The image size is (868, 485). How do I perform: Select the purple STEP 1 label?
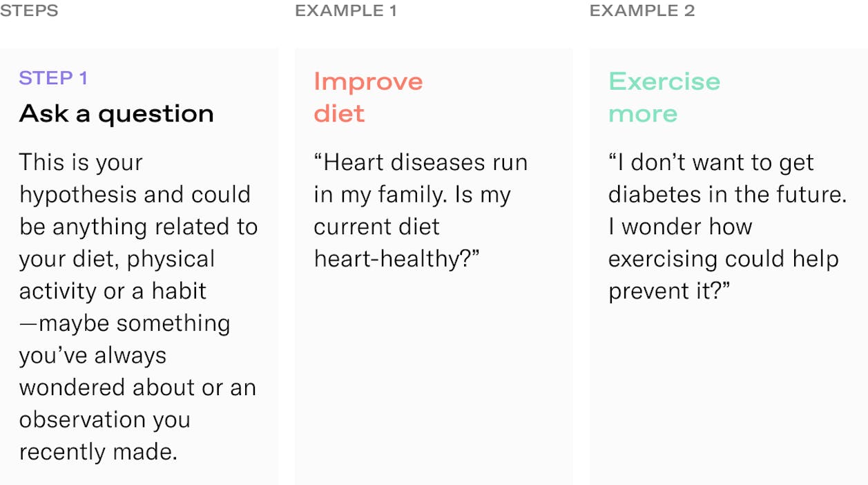coord(53,78)
